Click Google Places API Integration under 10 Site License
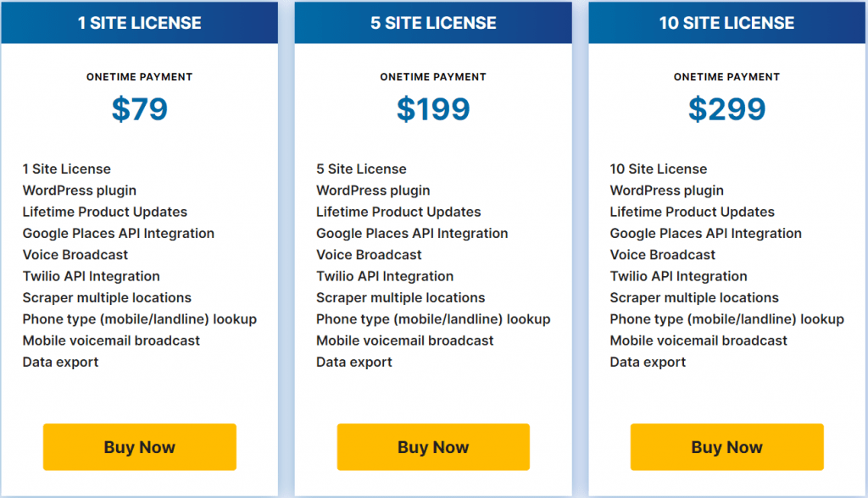 click(x=705, y=233)
